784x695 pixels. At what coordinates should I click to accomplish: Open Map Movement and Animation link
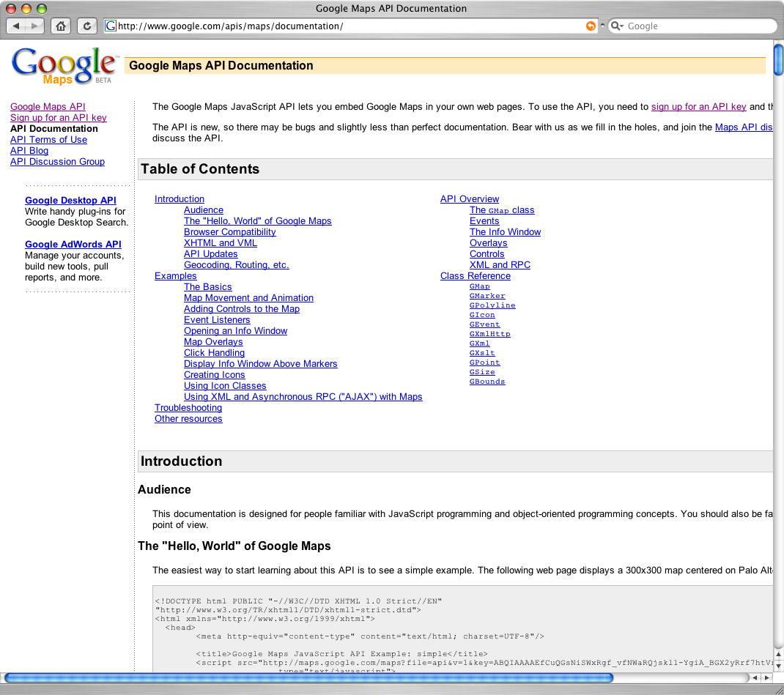(248, 298)
